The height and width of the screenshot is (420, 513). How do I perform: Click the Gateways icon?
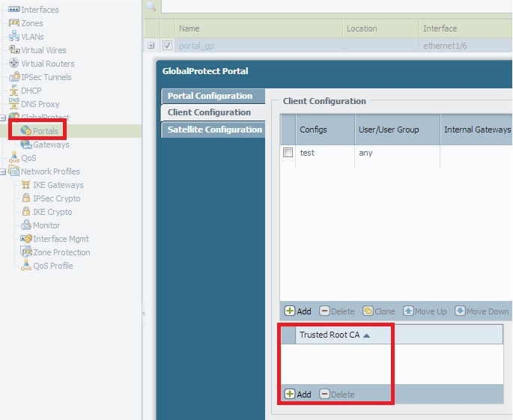coord(26,144)
